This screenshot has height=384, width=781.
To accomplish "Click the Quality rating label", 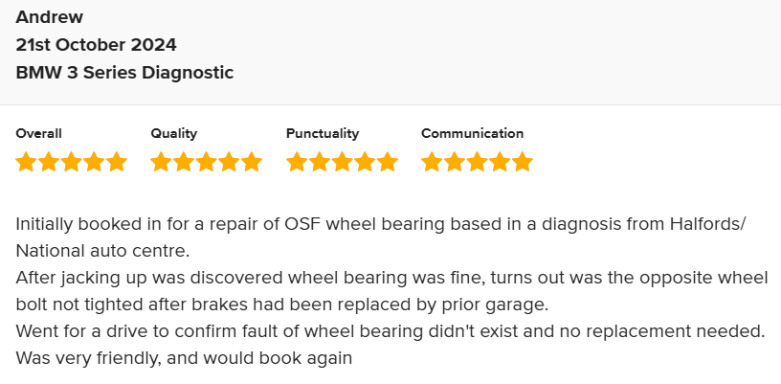I will click(174, 133).
